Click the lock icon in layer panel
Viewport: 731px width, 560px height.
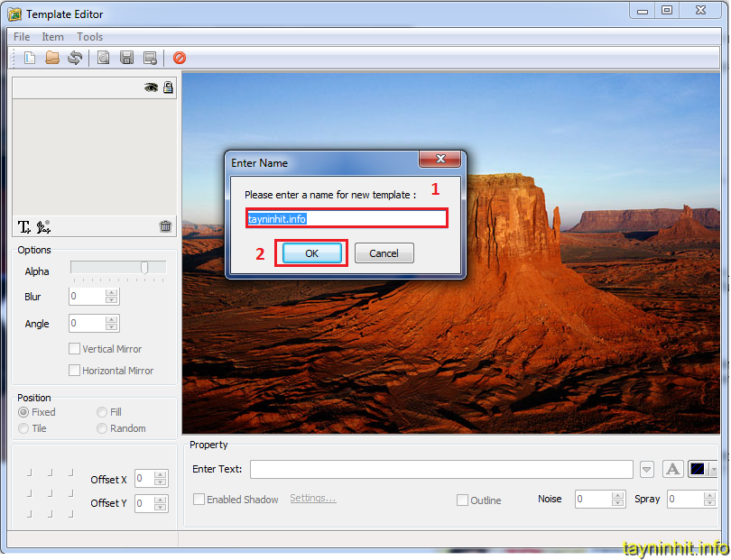click(x=168, y=87)
